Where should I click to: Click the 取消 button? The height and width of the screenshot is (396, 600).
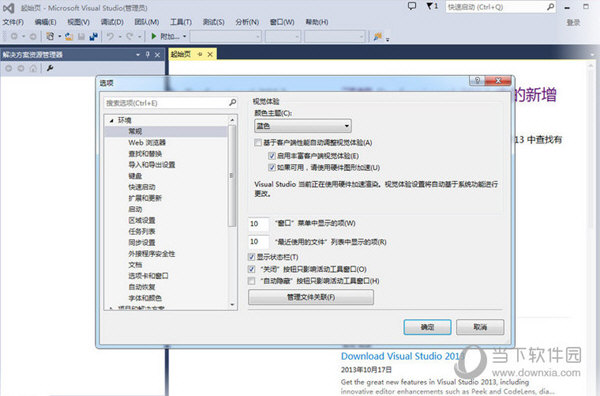[x=480, y=327]
